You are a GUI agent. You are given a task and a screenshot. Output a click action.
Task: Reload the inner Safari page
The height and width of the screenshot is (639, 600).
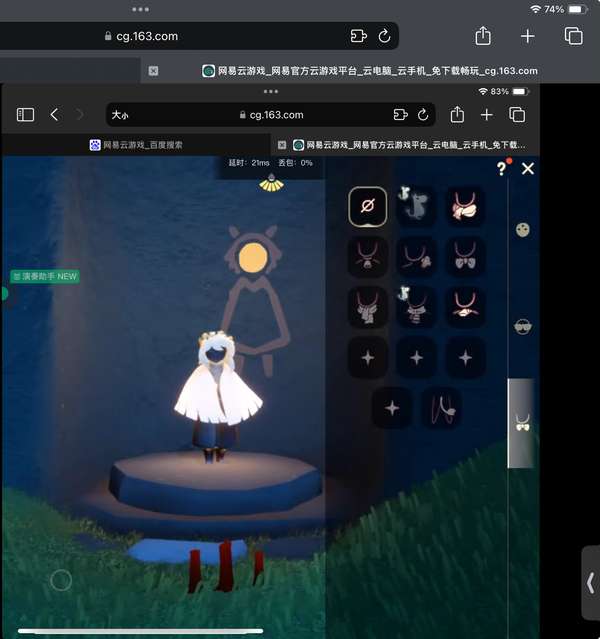[423, 115]
